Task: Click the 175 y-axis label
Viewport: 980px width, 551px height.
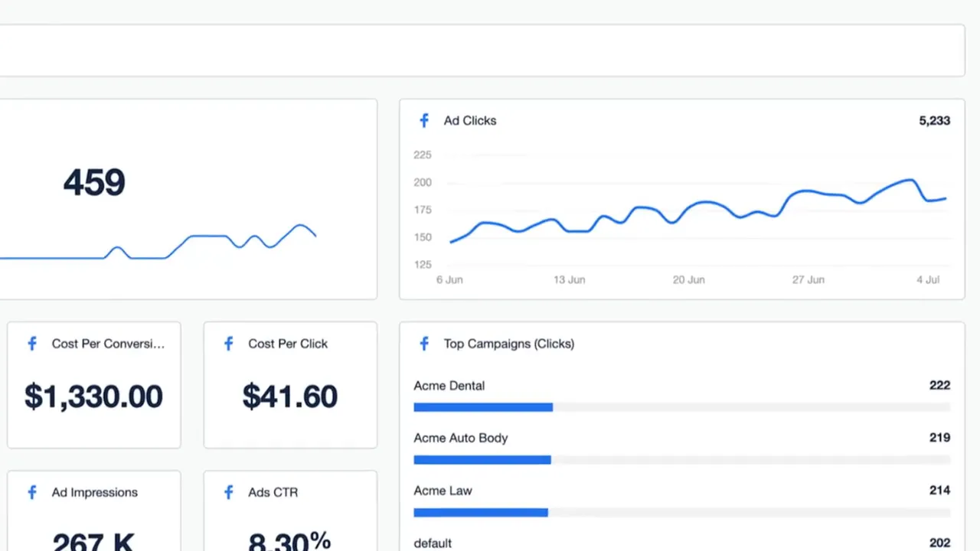Action: coord(423,210)
